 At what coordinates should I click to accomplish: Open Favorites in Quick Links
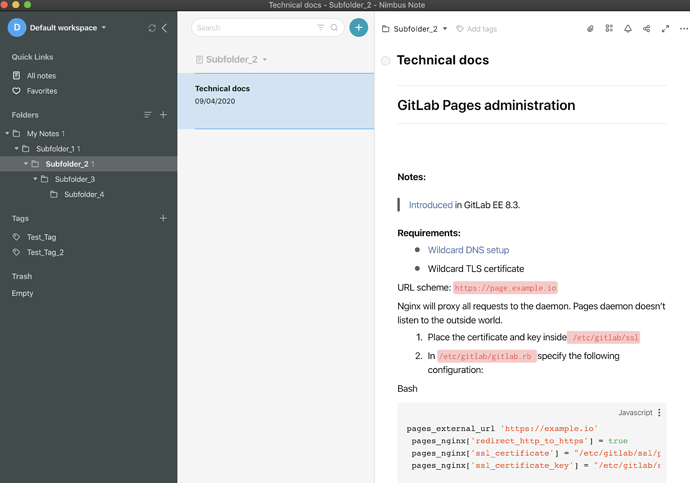point(42,91)
